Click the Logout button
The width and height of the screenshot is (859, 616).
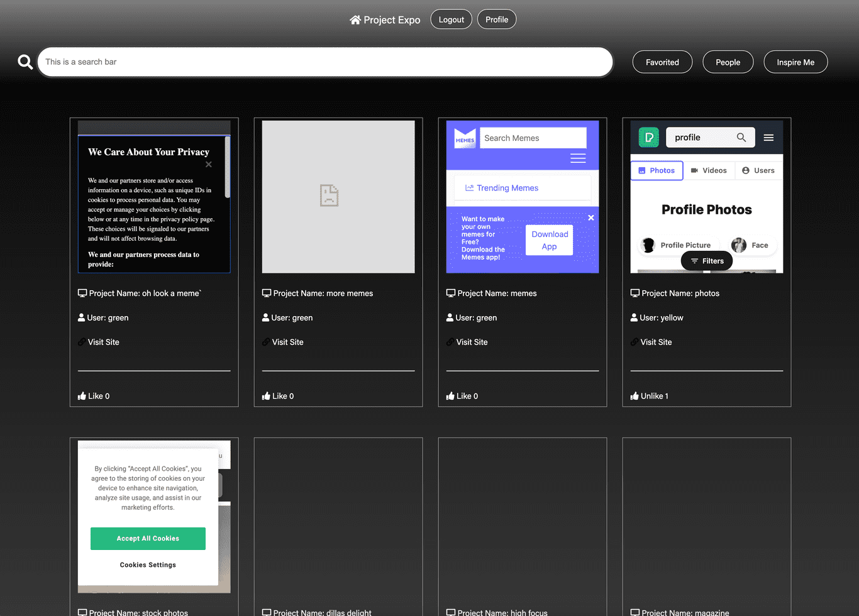[452, 19]
